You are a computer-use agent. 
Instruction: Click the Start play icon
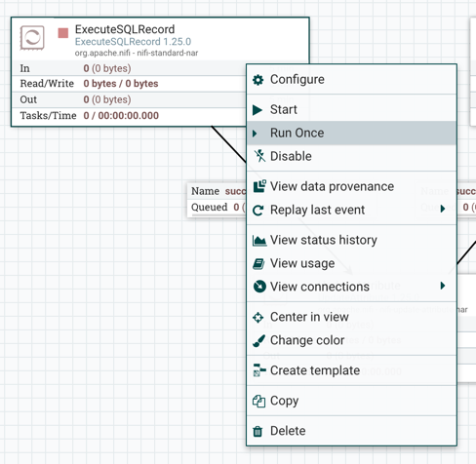coord(258,110)
